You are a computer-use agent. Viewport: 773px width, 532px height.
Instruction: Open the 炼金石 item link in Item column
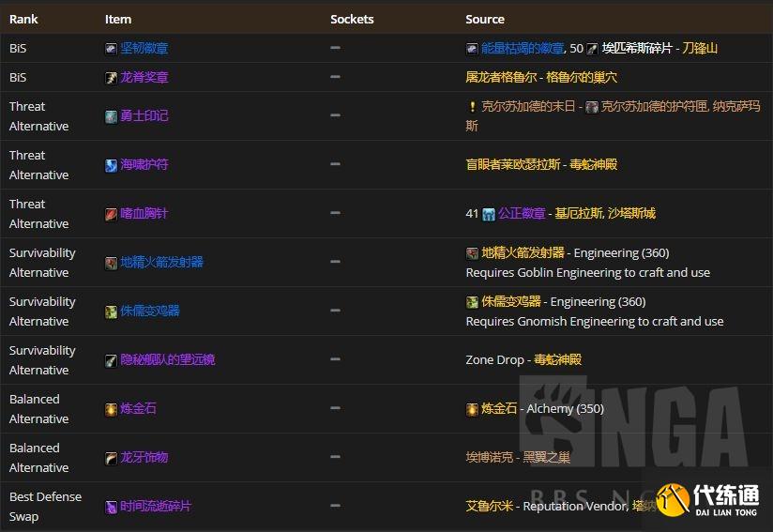point(138,408)
